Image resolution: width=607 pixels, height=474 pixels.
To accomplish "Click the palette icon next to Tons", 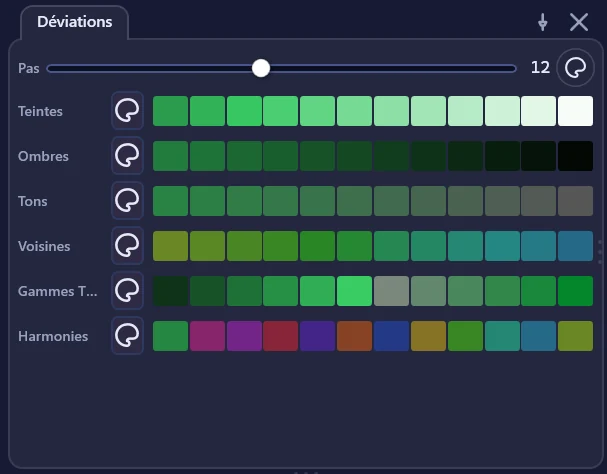I will pyautogui.click(x=127, y=201).
